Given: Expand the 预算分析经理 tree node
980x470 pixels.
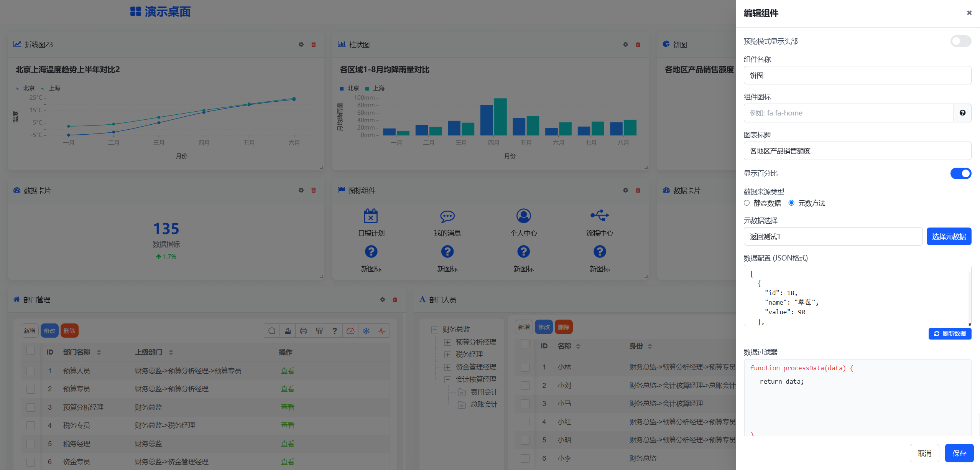Looking at the screenshot, I should click(x=447, y=342).
